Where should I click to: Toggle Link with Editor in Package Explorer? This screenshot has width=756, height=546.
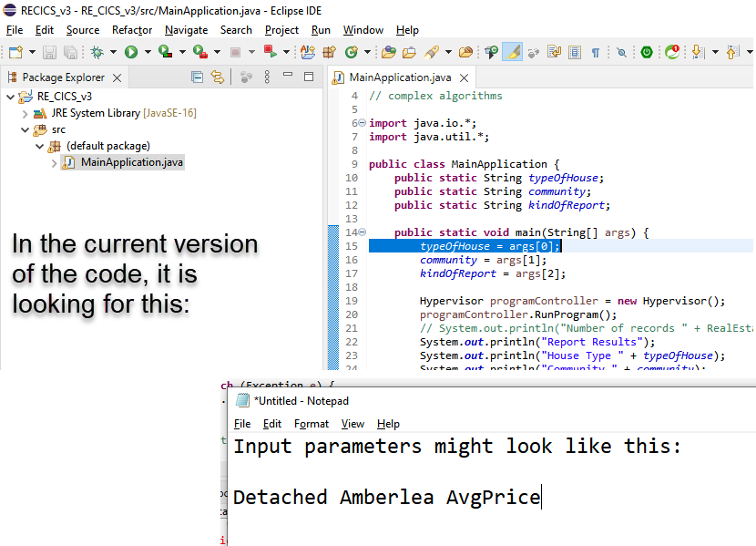point(218,77)
